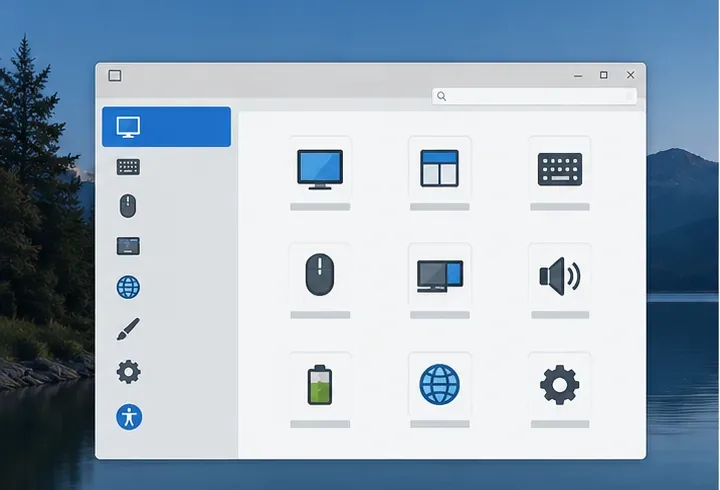Click the window icon in the title bar
This screenshot has height=490, width=720.
tap(115, 75)
